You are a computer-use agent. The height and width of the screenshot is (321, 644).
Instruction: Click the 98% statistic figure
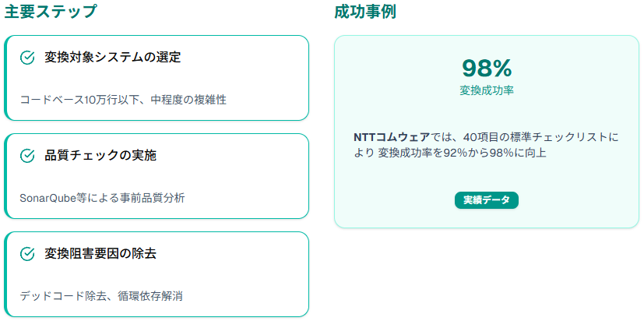pos(487,69)
